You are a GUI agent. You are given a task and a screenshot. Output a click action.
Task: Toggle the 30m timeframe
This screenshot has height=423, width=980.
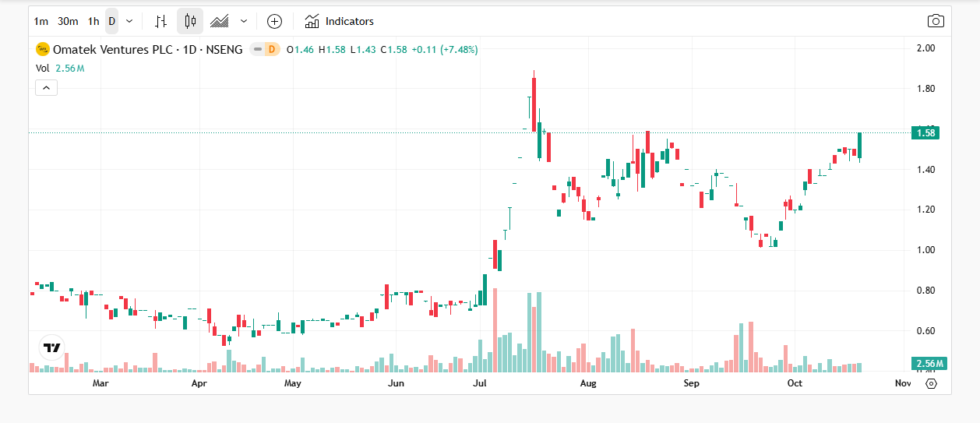[68, 21]
